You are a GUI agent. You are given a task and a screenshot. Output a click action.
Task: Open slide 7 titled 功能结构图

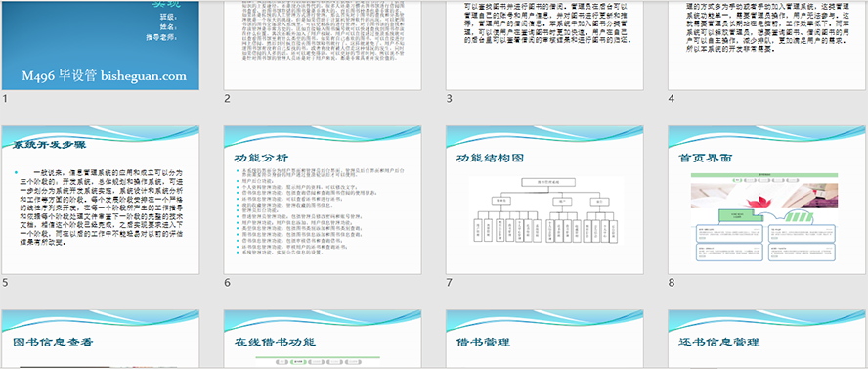coord(544,200)
